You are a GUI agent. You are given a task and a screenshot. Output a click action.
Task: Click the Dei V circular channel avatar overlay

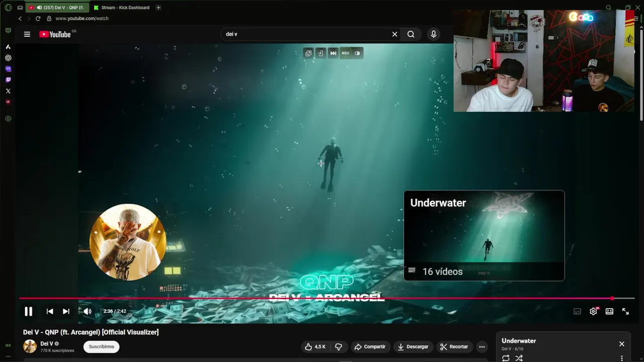(x=128, y=242)
